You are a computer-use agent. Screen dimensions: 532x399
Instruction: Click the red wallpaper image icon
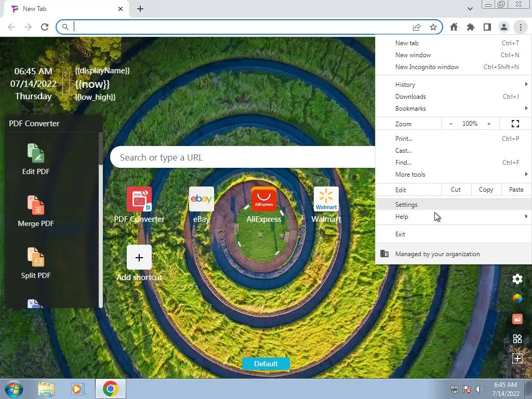click(x=517, y=319)
